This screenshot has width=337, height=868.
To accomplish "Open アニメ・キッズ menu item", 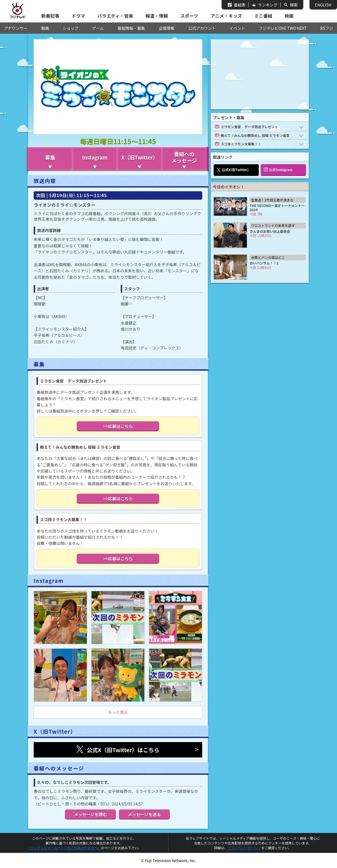I will coord(226,16).
